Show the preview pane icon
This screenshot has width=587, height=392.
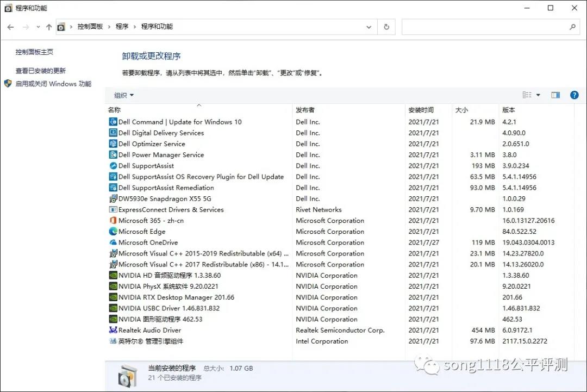[555, 95]
